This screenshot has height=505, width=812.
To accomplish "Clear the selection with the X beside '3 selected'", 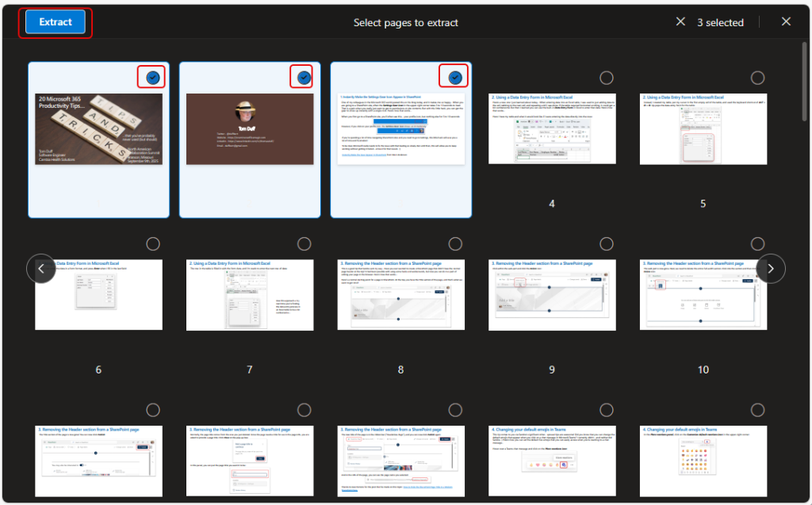I will (680, 21).
